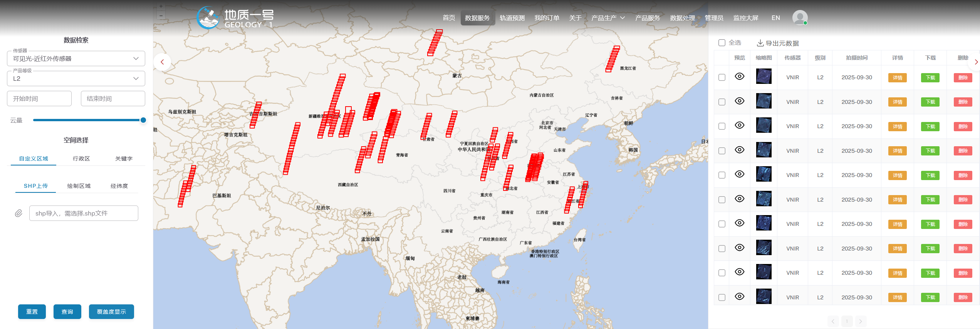Click the 云量 cloud slider handle
The image size is (980, 329).
143,120
